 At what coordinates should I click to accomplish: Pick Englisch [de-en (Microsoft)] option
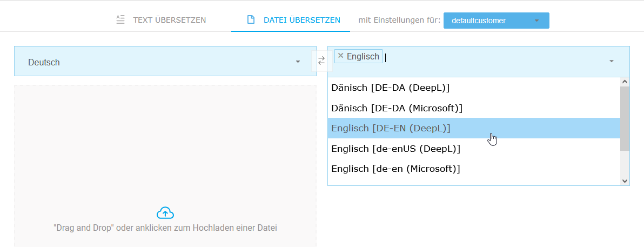pyautogui.click(x=395, y=169)
